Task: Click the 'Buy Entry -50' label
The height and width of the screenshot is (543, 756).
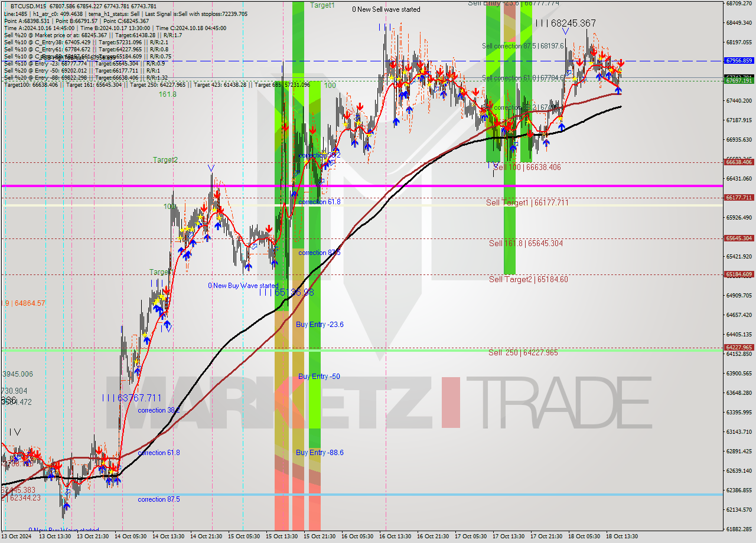Action: coord(319,377)
